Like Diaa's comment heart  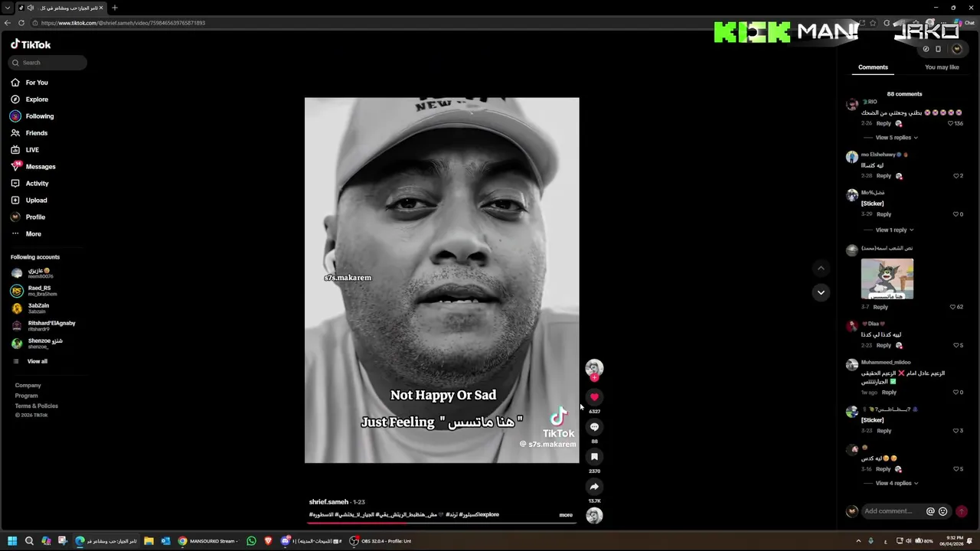956,345
